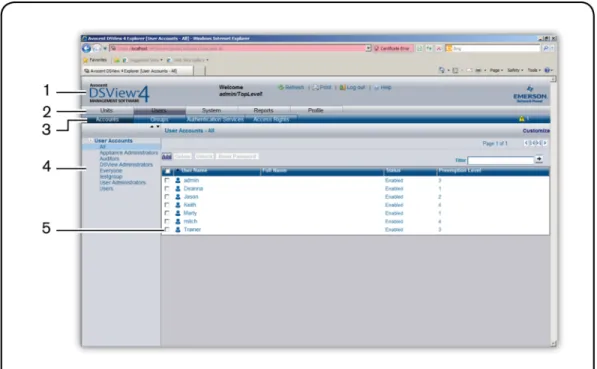The image size is (597, 369).
Task: Click the filter go arrow button
Action: [x=539, y=159]
